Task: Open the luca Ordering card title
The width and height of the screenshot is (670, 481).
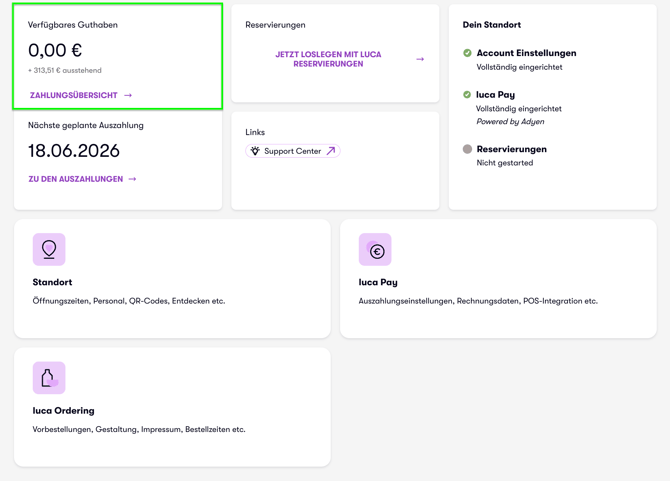Action: (x=63, y=411)
